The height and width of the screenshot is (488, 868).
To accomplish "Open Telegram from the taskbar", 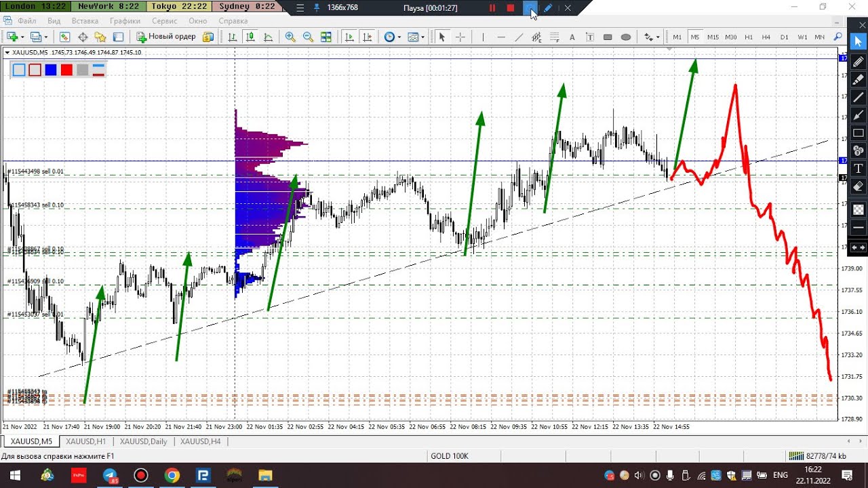I will coord(110,475).
